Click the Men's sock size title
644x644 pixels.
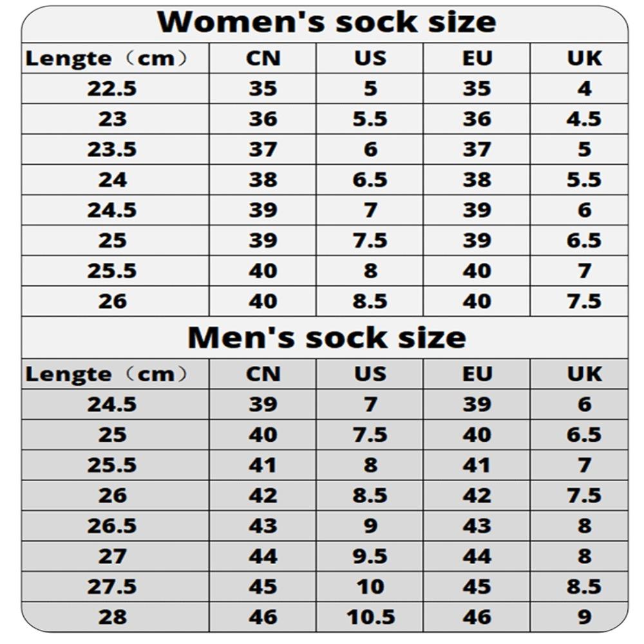point(327,338)
